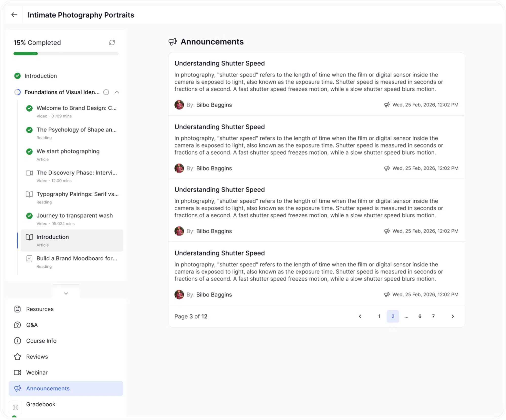506x420 pixels.
Task: Click green check beside Journey to transparent wash
Action: pyautogui.click(x=29, y=216)
